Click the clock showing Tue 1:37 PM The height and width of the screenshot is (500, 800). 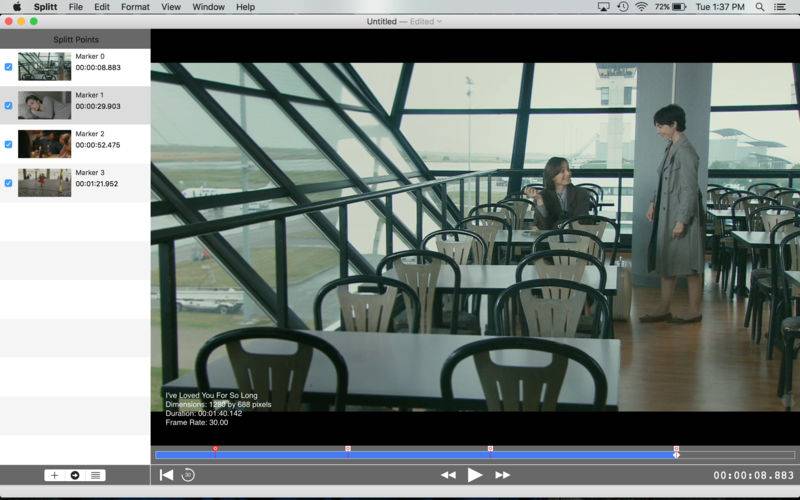point(720,7)
